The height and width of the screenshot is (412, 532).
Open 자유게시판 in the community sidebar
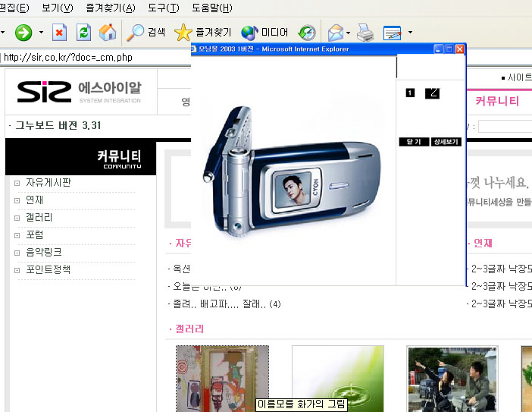click(x=49, y=183)
